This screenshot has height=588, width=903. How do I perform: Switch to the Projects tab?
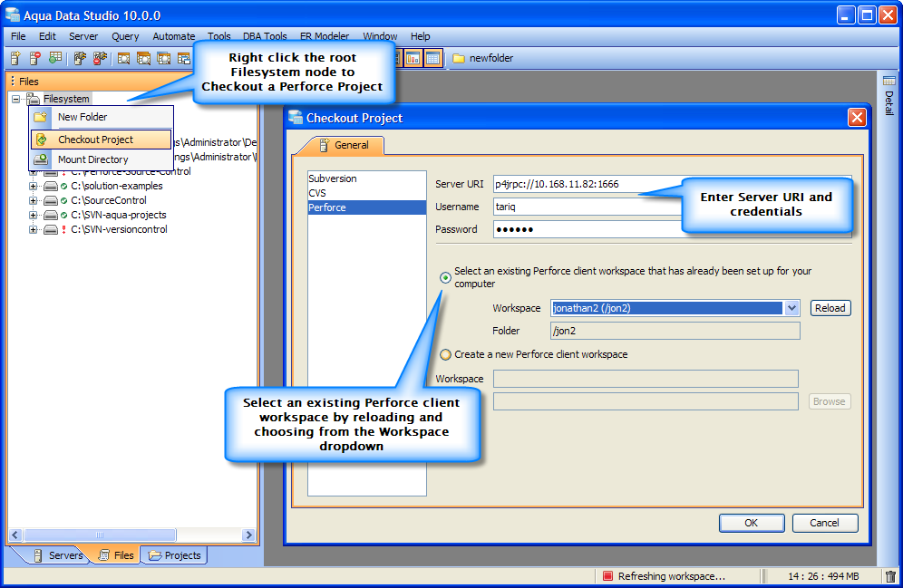[175, 555]
